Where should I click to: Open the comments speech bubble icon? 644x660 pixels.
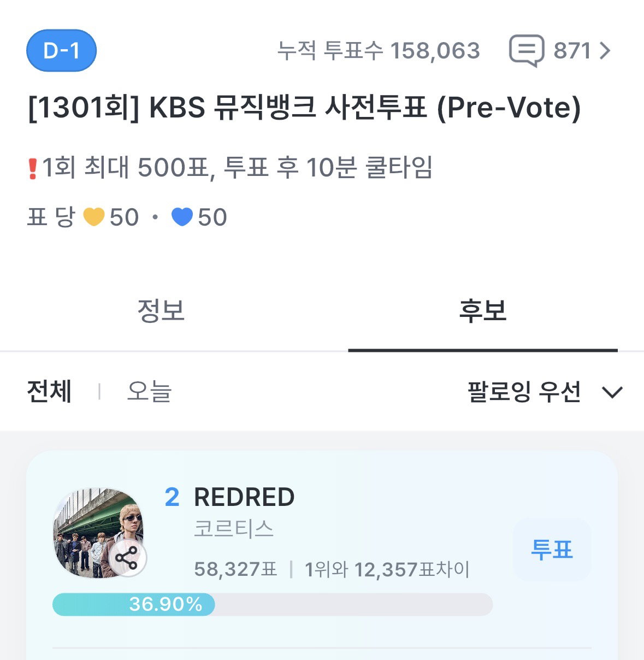(527, 51)
